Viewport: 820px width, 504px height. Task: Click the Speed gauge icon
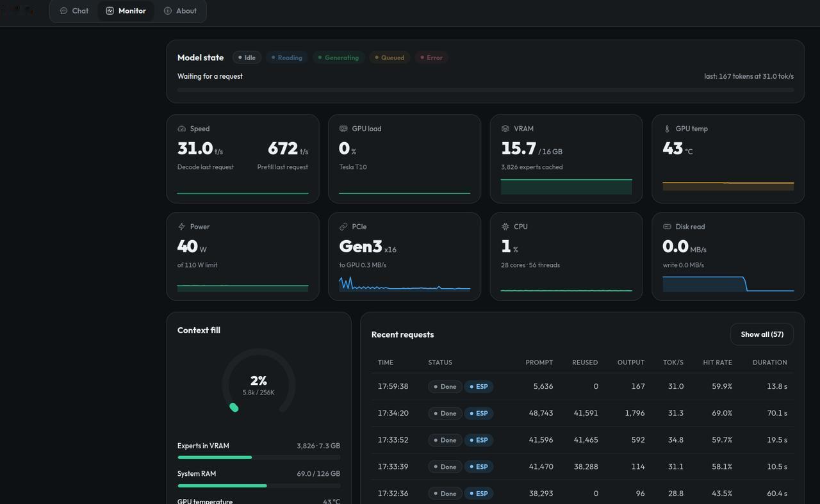coord(181,129)
